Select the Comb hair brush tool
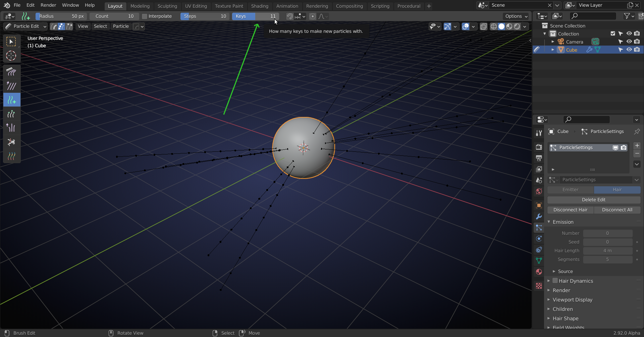 click(11, 72)
